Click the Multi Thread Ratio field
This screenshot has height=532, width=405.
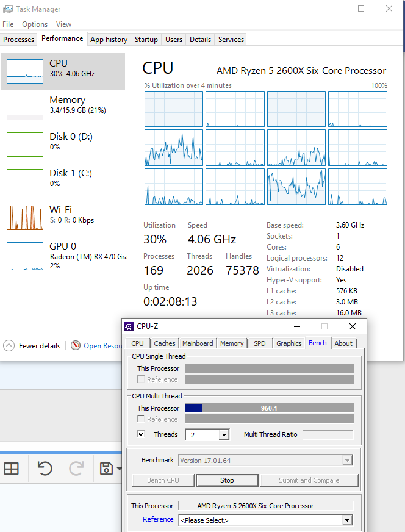click(328, 434)
